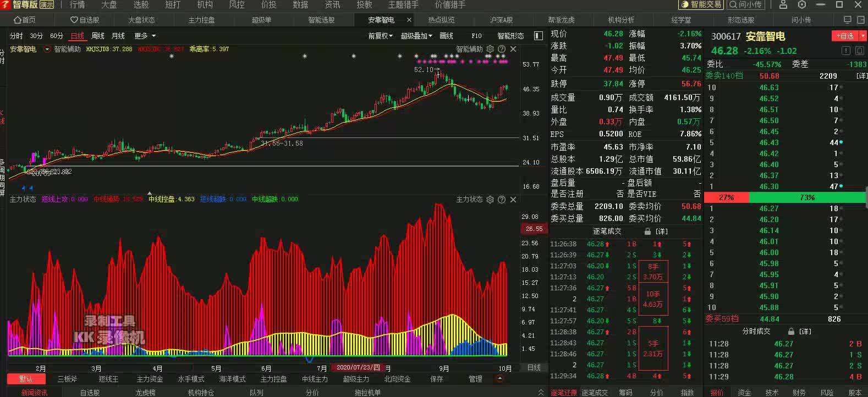This screenshot has height=397, width=868.
Task: Switch to the 自选股 tab with heart icon
Action: (x=85, y=20)
